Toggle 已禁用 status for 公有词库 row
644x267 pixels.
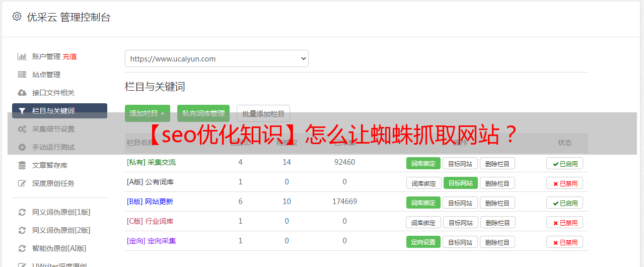click(565, 183)
